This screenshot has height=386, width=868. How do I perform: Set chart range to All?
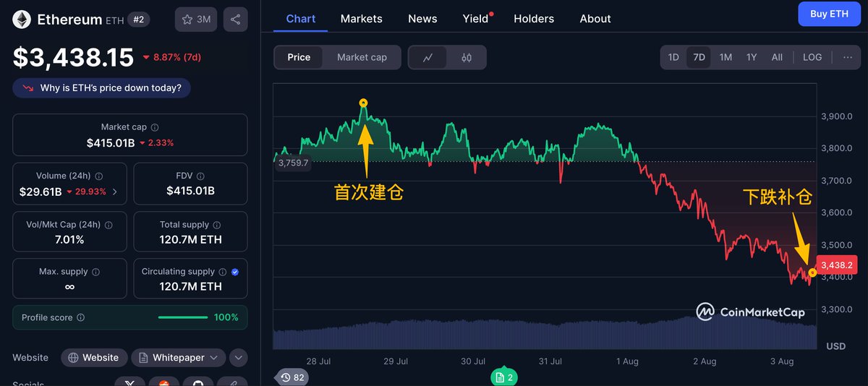click(x=777, y=57)
